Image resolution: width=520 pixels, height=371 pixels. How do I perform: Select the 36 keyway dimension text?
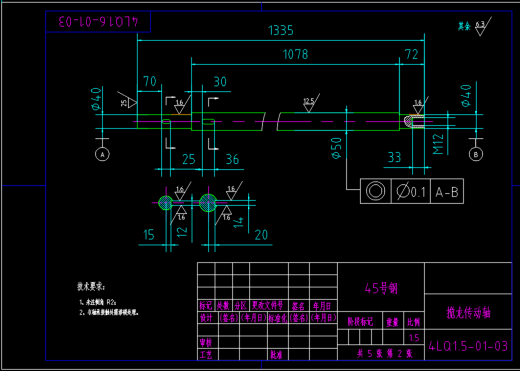click(232, 159)
